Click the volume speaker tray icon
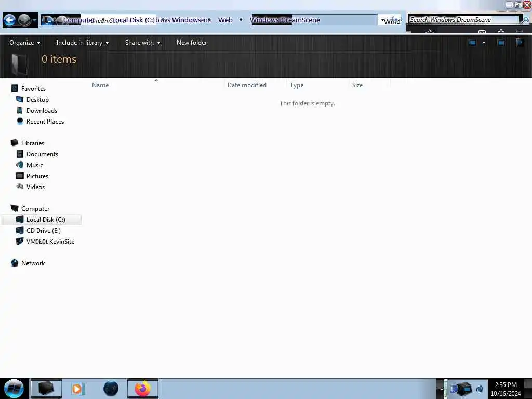Screen dimensions: 532x399 point(479,389)
